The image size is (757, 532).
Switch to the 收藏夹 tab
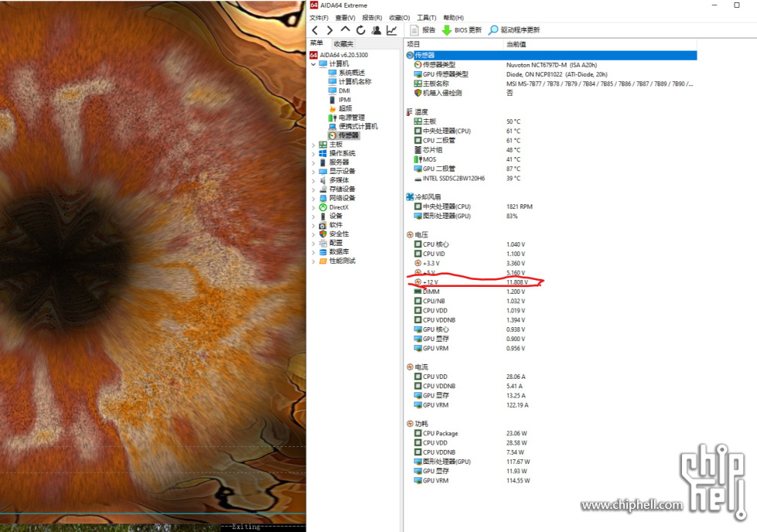coord(343,44)
